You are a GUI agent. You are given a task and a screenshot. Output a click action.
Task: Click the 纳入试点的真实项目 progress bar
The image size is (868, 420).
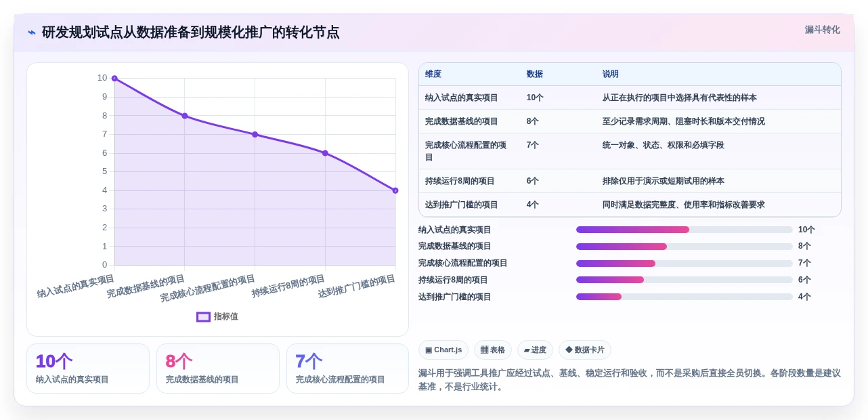pos(685,230)
